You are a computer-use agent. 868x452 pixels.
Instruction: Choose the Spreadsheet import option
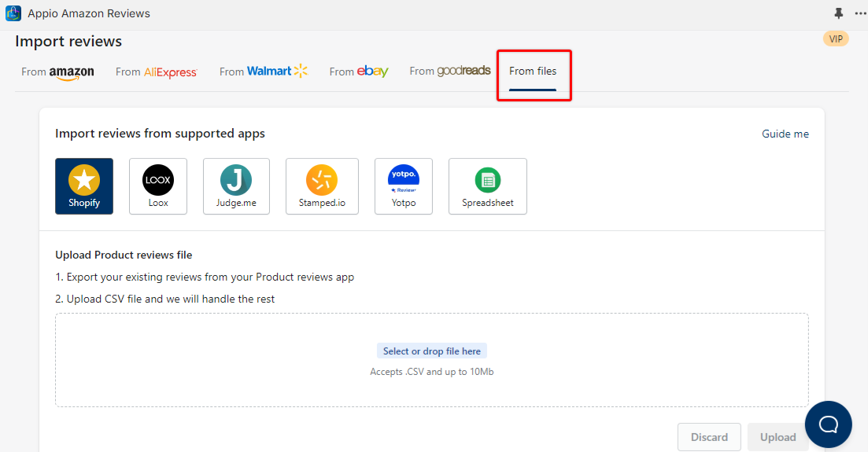487,186
